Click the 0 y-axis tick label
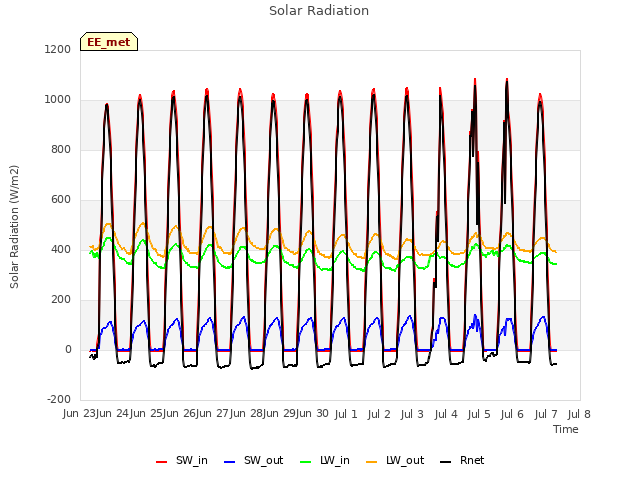 coord(68,349)
